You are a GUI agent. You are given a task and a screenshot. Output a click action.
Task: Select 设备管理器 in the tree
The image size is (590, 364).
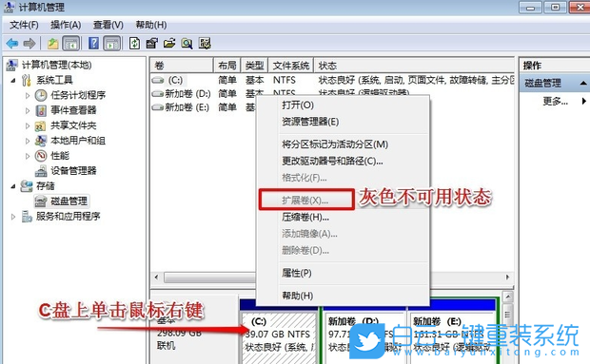(x=74, y=171)
